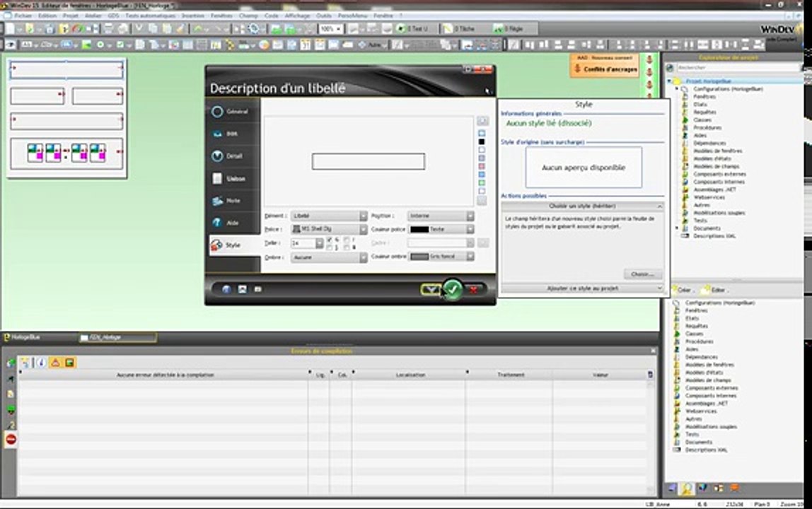This screenshot has height=509, width=812.
Task: Open the Insertion menu
Action: click(192, 16)
